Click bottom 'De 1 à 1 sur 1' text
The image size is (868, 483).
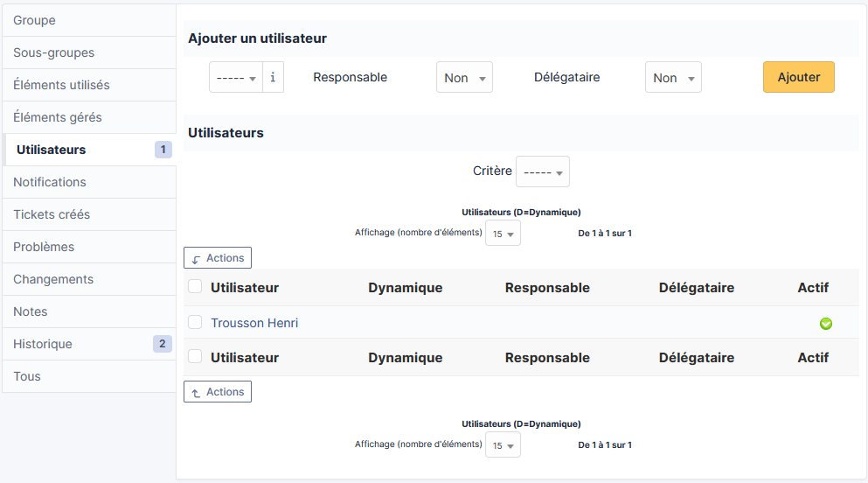tap(605, 444)
